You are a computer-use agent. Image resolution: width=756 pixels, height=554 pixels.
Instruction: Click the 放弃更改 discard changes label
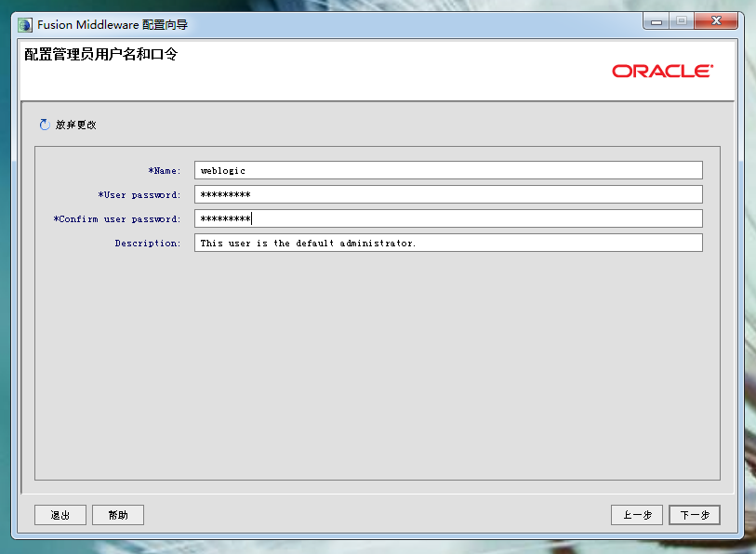click(75, 125)
